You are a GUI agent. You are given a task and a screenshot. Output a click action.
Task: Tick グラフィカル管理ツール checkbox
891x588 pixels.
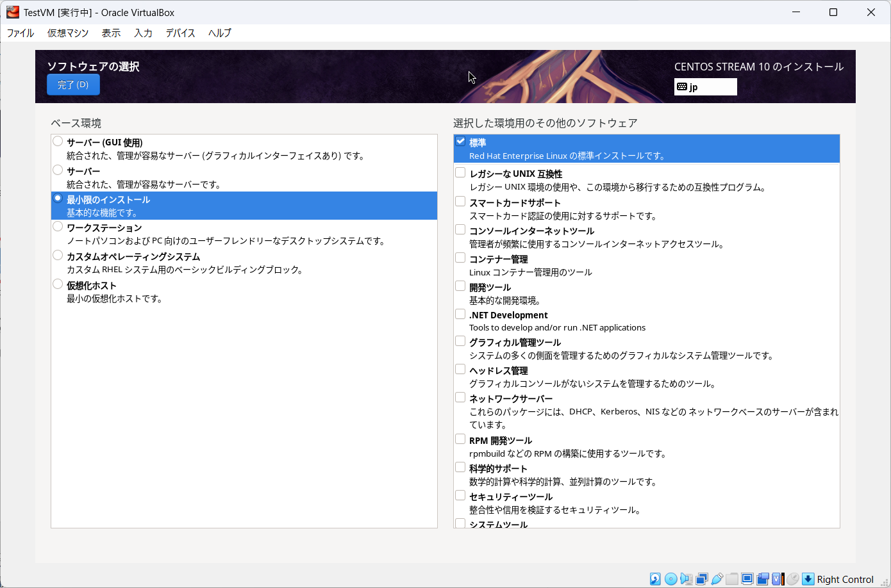460,341
